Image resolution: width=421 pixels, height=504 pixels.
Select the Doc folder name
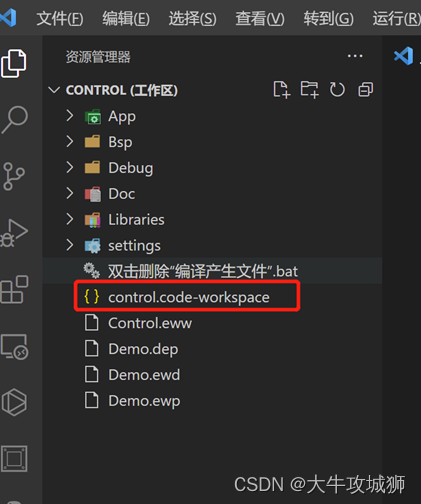pyautogui.click(x=122, y=194)
